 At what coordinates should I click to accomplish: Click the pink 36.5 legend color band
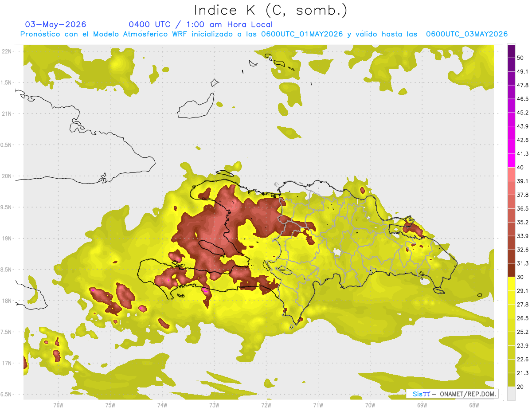click(x=511, y=202)
